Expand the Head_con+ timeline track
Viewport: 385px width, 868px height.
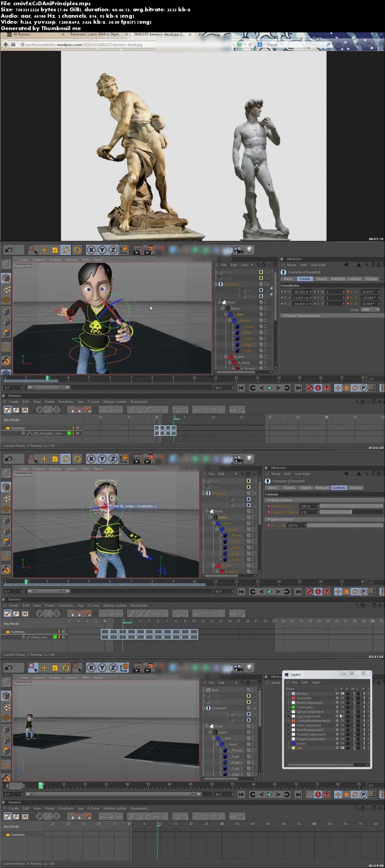pos(23,637)
